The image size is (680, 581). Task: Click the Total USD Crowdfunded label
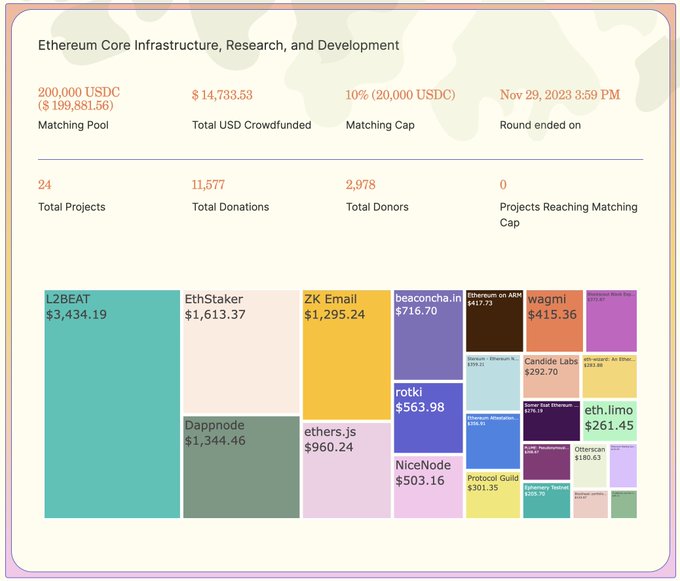252,125
